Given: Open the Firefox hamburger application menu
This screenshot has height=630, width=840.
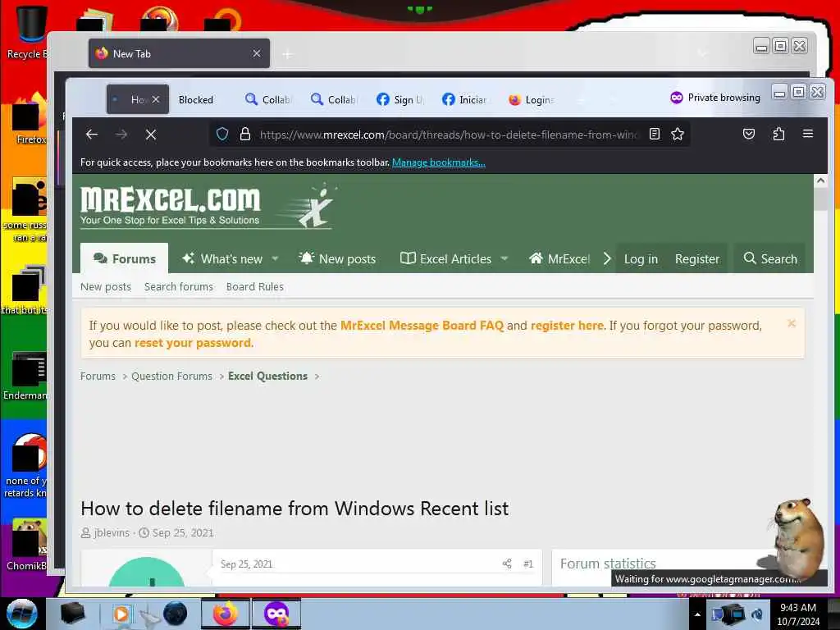Looking at the screenshot, I should (808, 134).
